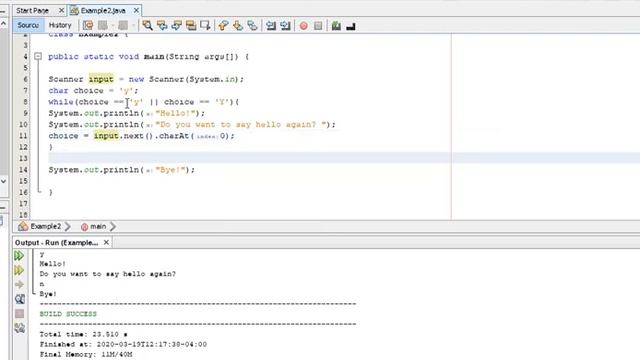Click the left panel vertical scrollbar track
The image size is (640, 360).
[4, 102]
